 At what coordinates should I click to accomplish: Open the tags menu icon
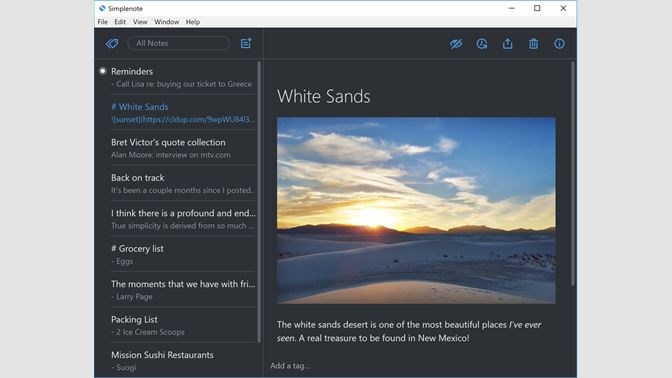pos(112,43)
